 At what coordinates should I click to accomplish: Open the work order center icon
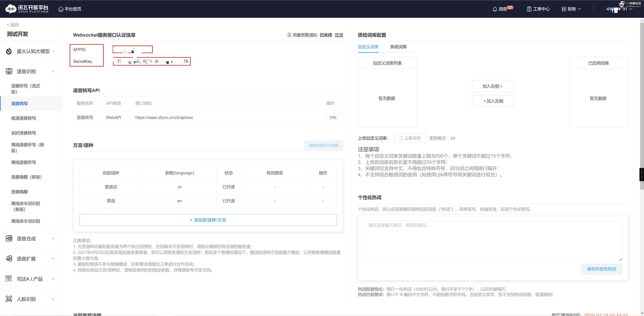pyautogui.click(x=529, y=9)
